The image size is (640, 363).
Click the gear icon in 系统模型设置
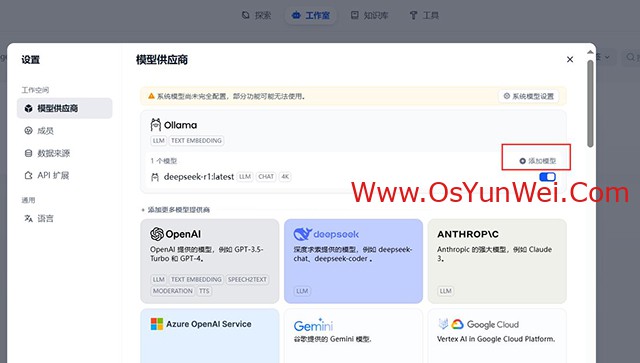point(507,96)
